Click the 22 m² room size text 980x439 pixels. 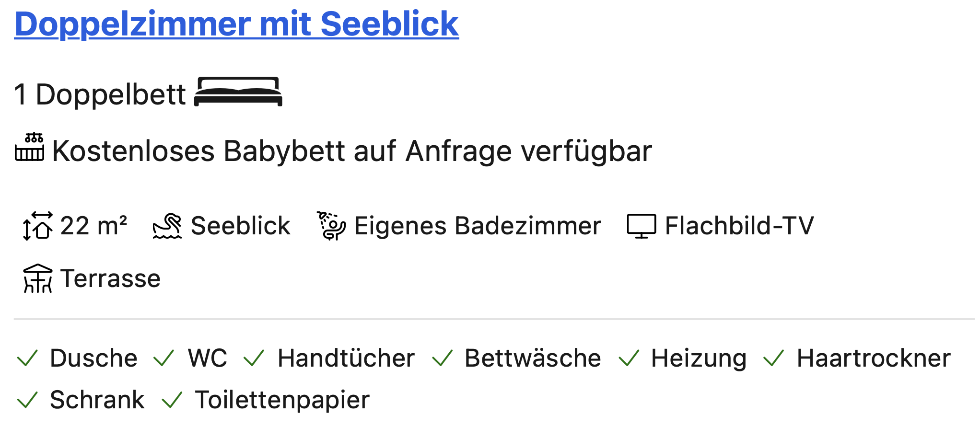pos(94,226)
